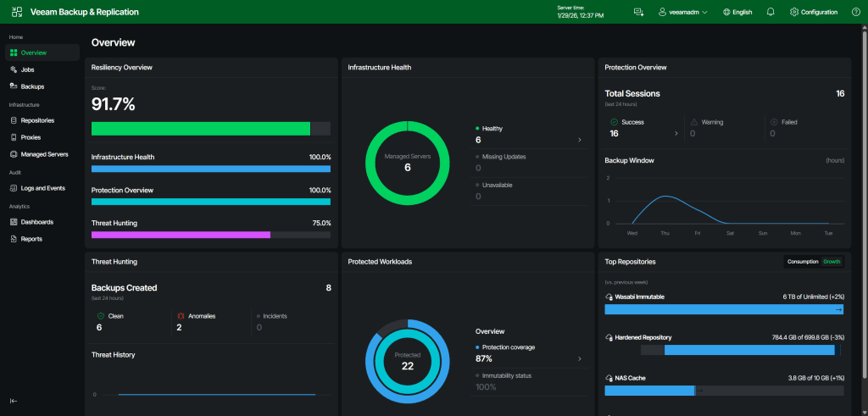Switch Top Repositories to Growth view
This screenshot has width=868, height=416.
pyautogui.click(x=832, y=262)
